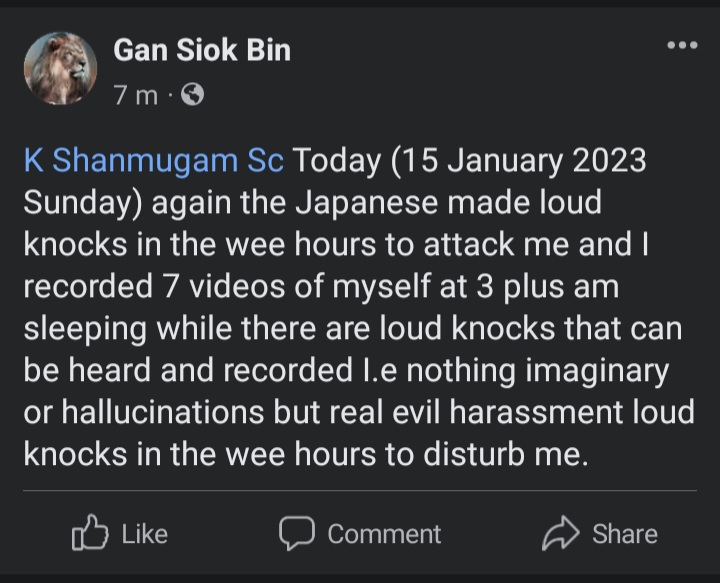Click the Share arrow icon
720x583 pixels.
click(559, 534)
